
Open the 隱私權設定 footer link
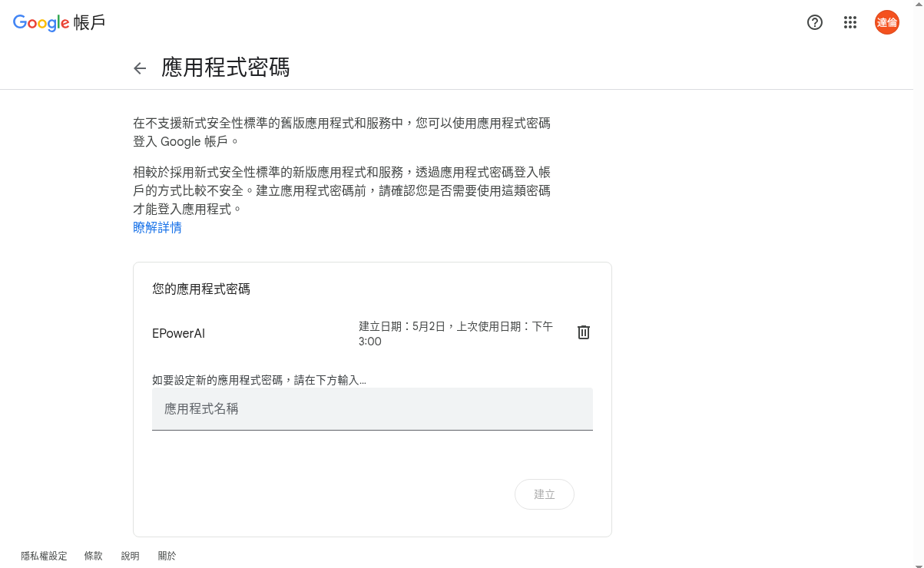[x=45, y=556]
